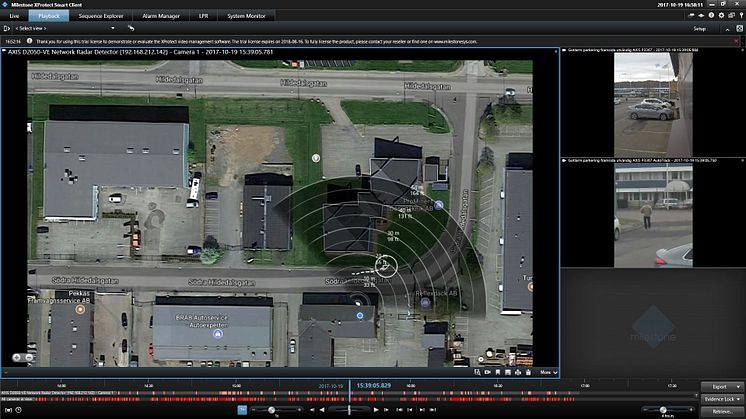Click the Retrieve button

pos(722,411)
